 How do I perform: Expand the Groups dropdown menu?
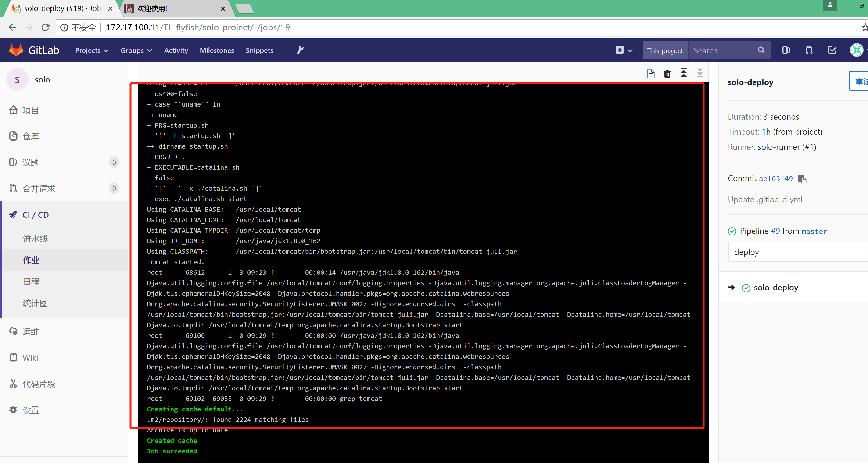(136, 50)
